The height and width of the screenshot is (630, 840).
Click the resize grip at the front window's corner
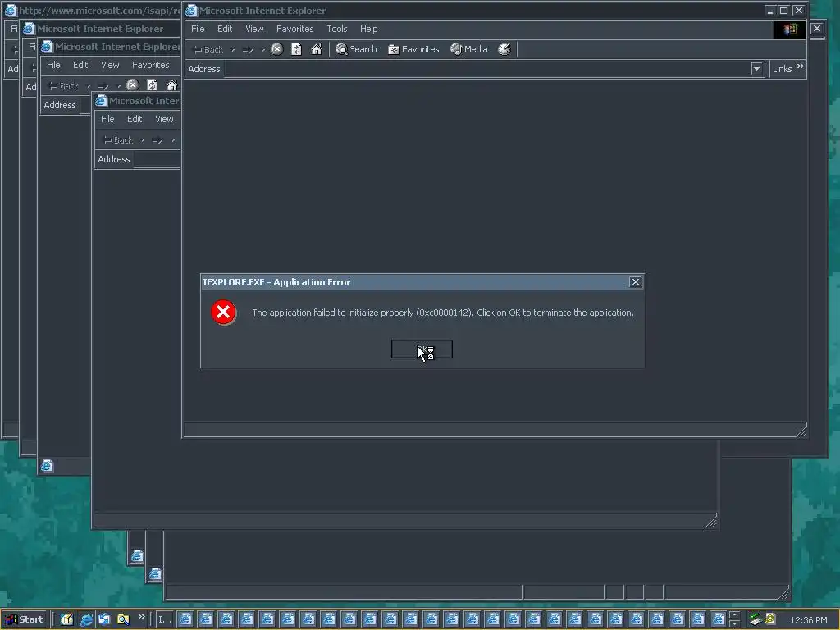coord(801,431)
